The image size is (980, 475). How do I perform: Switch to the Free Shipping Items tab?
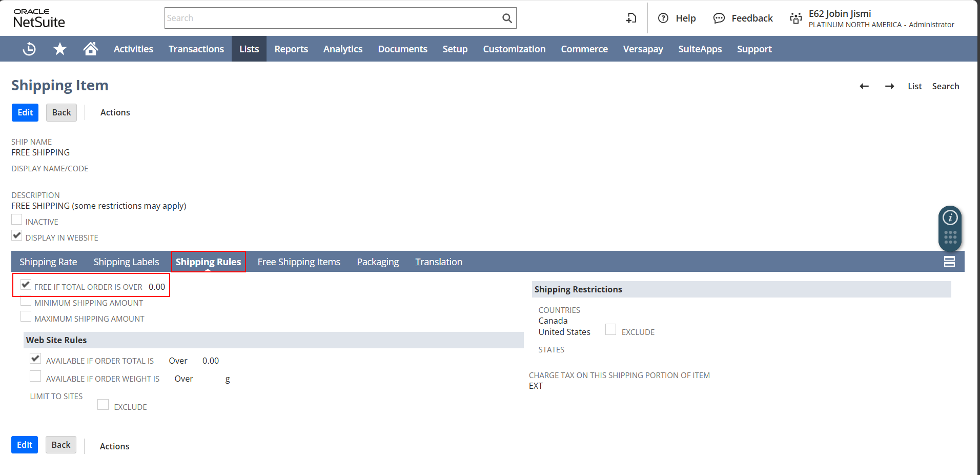(298, 262)
